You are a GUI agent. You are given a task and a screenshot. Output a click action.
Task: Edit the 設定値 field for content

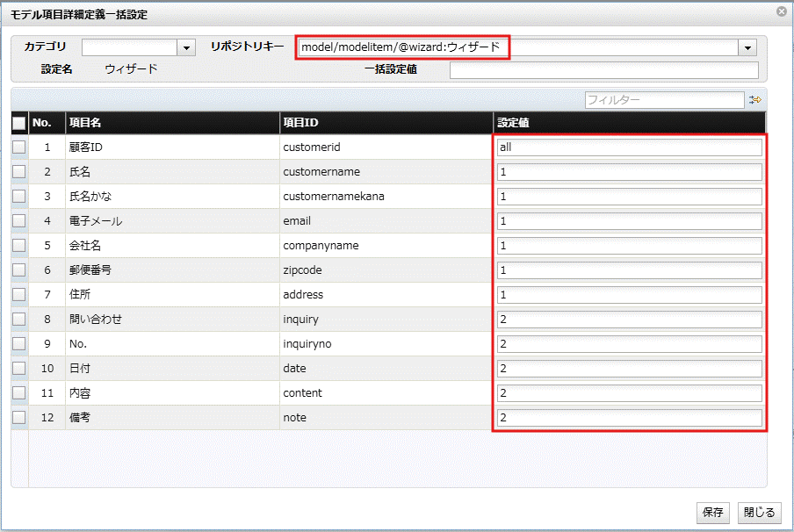(x=630, y=392)
